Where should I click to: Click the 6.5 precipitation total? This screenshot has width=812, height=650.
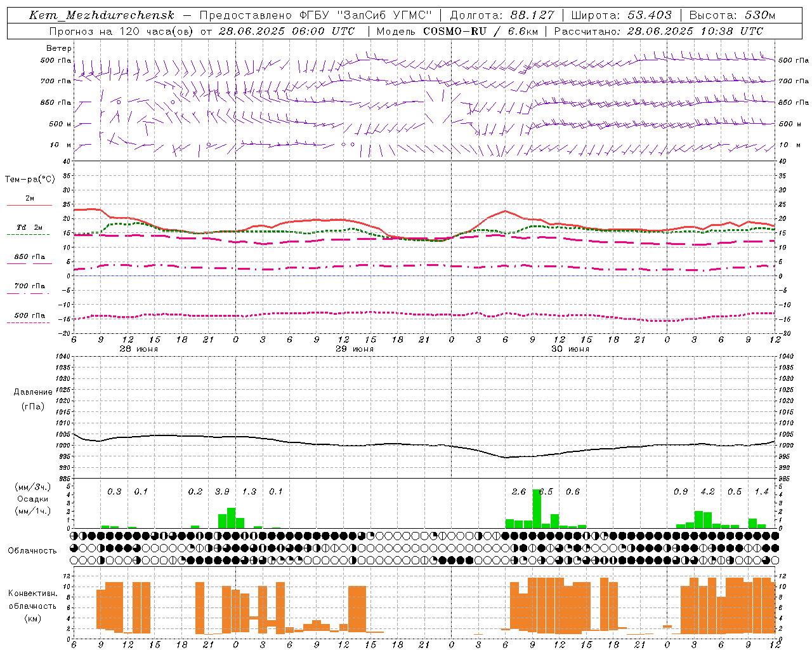pyautogui.click(x=546, y=492)
